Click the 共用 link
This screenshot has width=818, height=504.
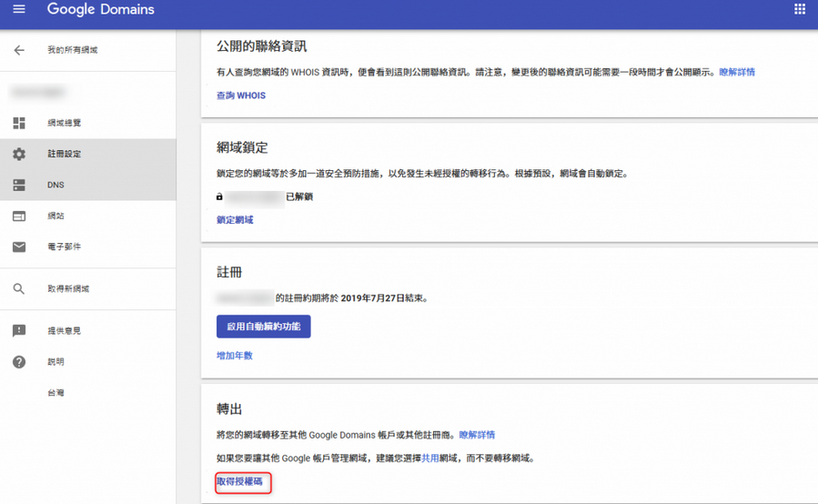click(429, 459)
